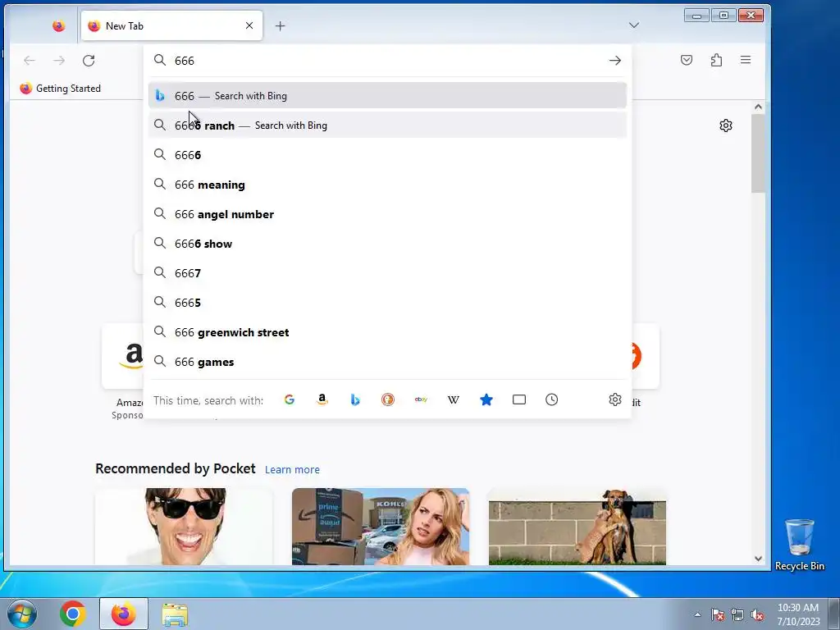Open the Action Center flag icon
840x630 pixels.
[717, 614]
